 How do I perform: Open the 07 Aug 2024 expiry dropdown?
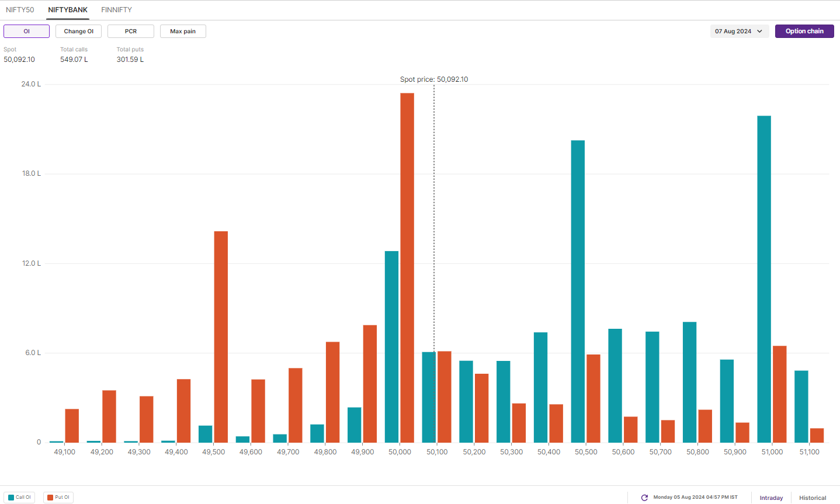(740, 32)
